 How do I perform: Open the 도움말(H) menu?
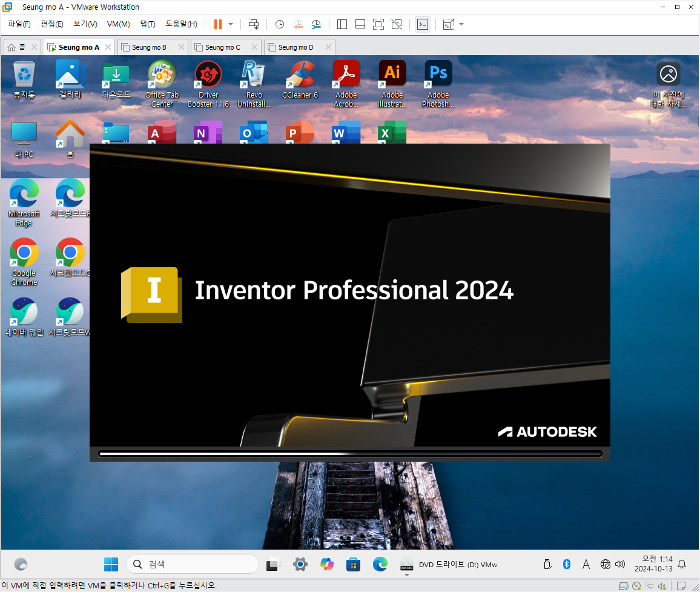(x=181, y=24)
